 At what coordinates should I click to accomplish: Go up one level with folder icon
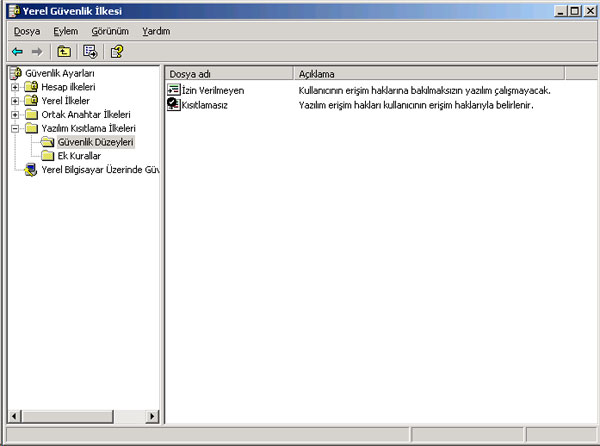(64, 51)
